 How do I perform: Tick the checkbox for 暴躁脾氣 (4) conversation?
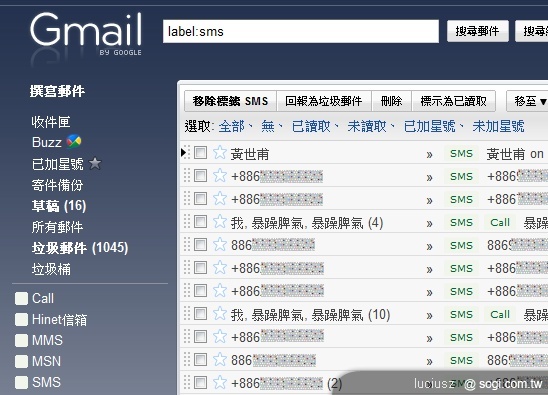[x=200, y=222]
